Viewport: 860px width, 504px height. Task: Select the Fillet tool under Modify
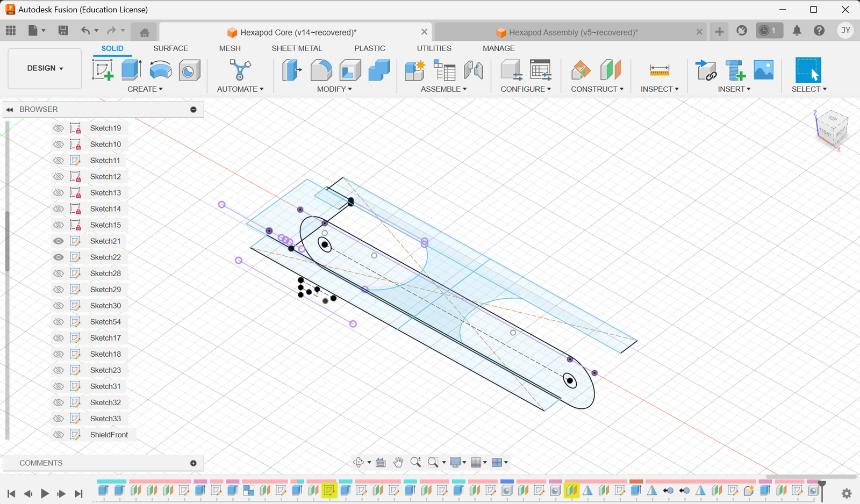pos(322,70)
